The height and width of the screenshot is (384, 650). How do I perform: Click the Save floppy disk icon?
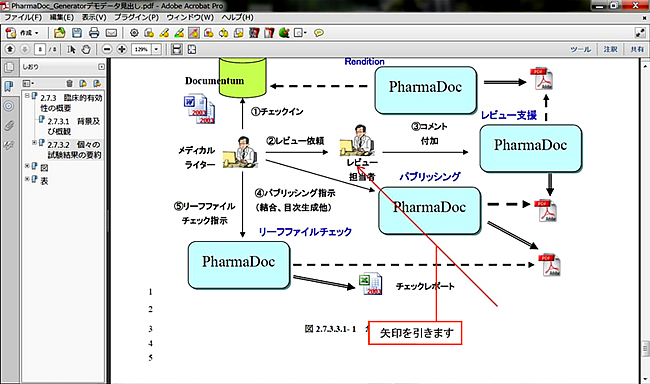[77, 33]
